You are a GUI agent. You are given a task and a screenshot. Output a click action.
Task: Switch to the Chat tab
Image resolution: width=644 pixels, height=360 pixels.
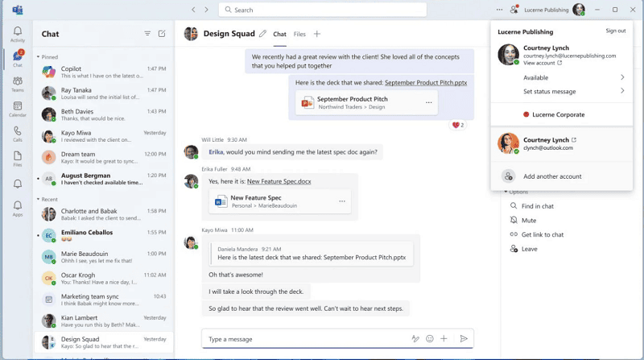pyautogui.click(x=279, y=34)
